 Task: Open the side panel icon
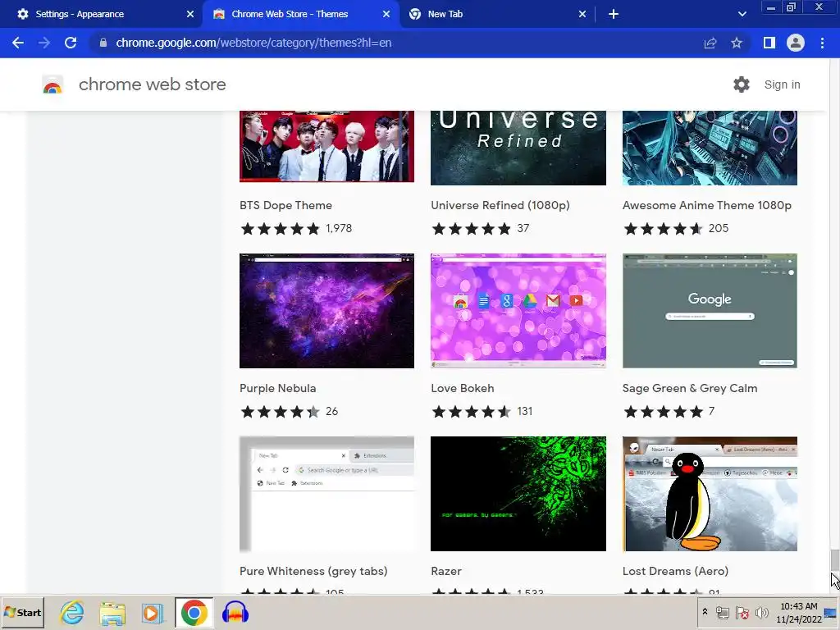(769, 43)
